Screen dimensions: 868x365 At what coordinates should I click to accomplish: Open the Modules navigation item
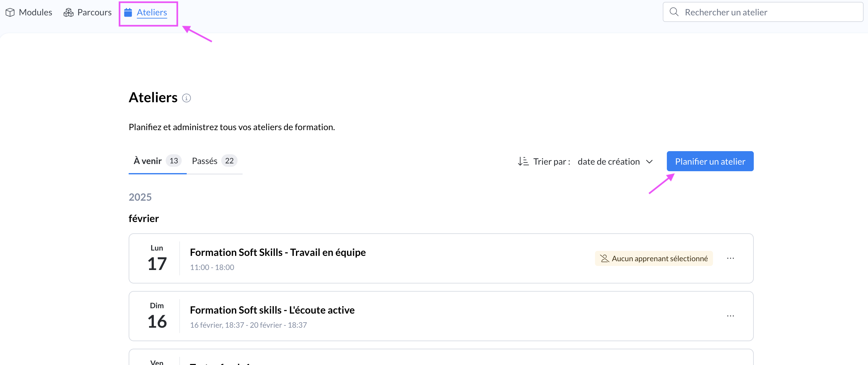point(35,13)
